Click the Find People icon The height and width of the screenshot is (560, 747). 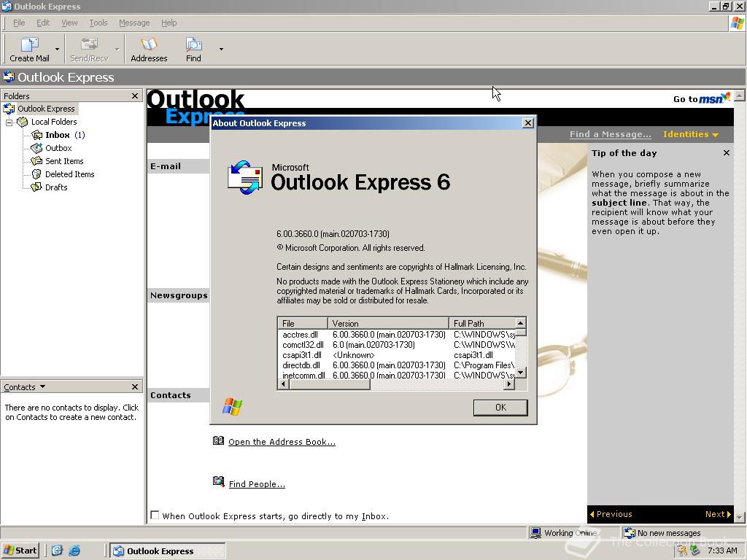218,482
